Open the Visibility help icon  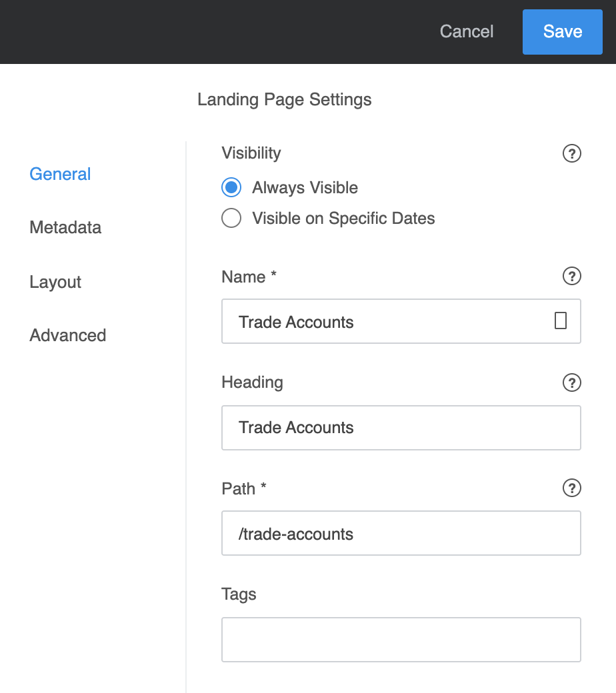(572, 153)
